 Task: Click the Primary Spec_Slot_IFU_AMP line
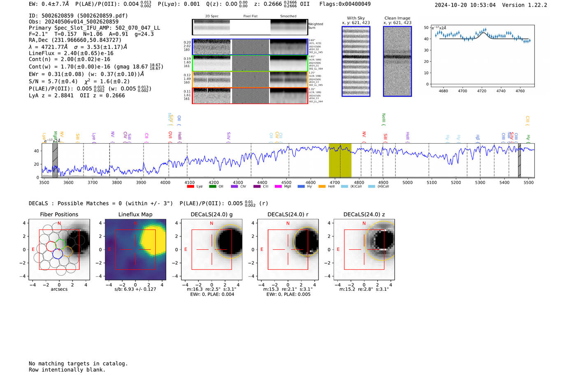(x=95, y=28)
